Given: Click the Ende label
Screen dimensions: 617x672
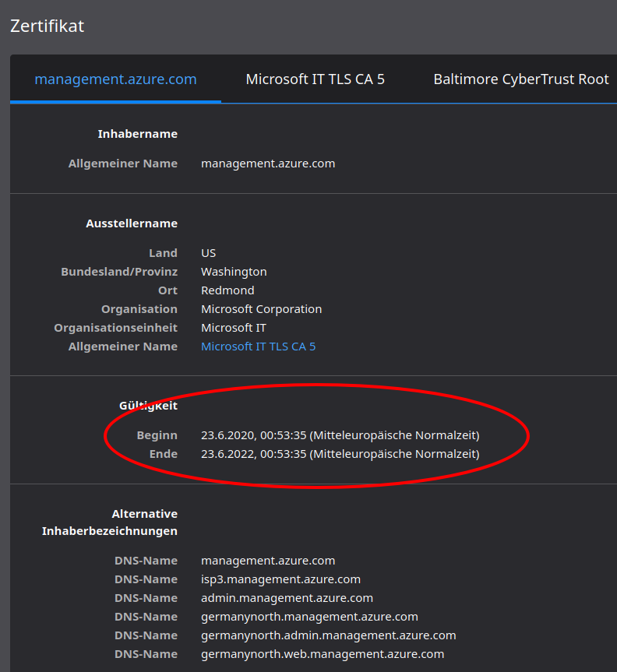Looking at the screenshot, I should coord(164,454).
